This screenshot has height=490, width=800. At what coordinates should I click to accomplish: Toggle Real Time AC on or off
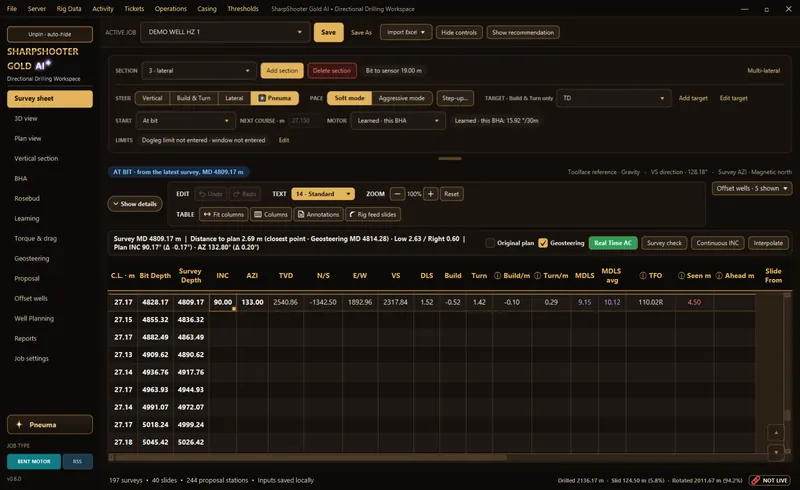click(x=613, y=243)
